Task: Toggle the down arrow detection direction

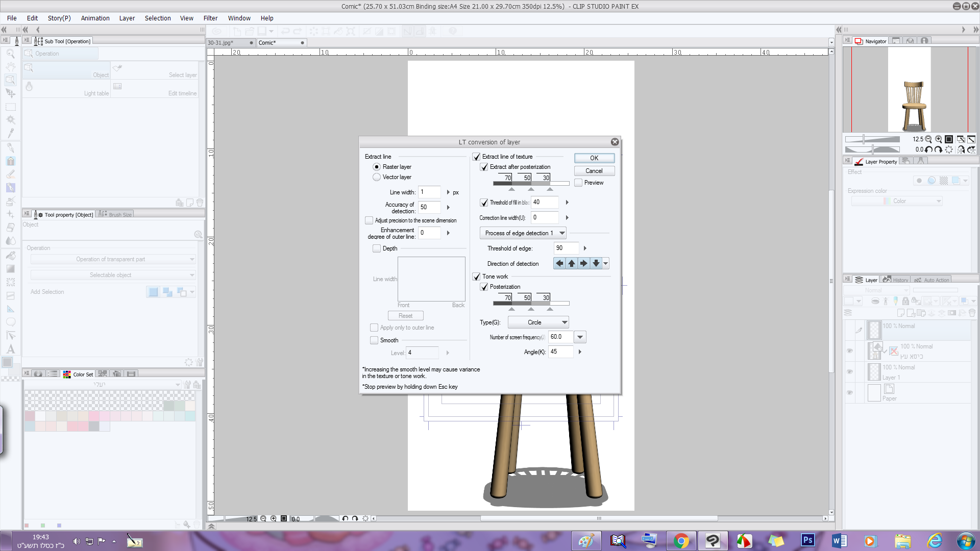Action: pyautogui.click(x=596, y=263)
